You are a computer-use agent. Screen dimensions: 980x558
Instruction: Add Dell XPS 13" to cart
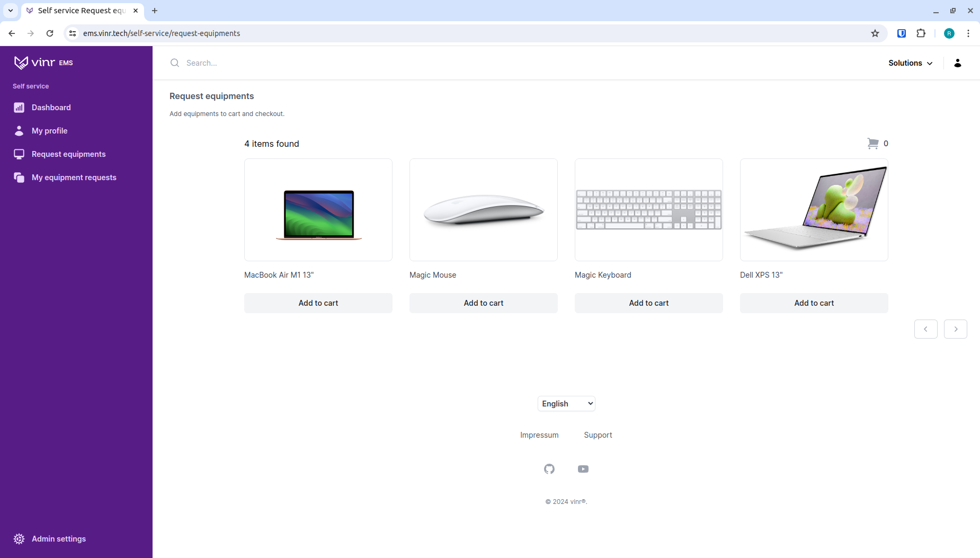(x=814, y=303)
